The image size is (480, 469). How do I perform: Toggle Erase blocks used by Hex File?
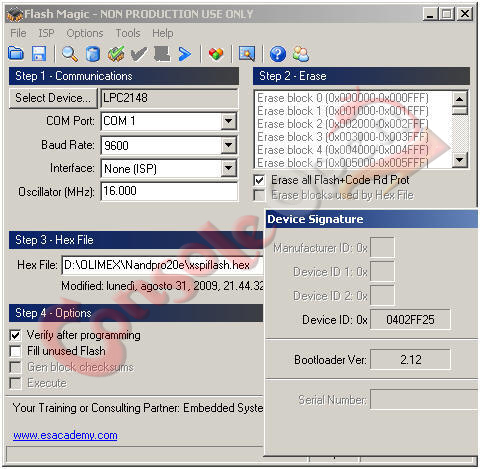pyautogui.click(x=259, y=195)
